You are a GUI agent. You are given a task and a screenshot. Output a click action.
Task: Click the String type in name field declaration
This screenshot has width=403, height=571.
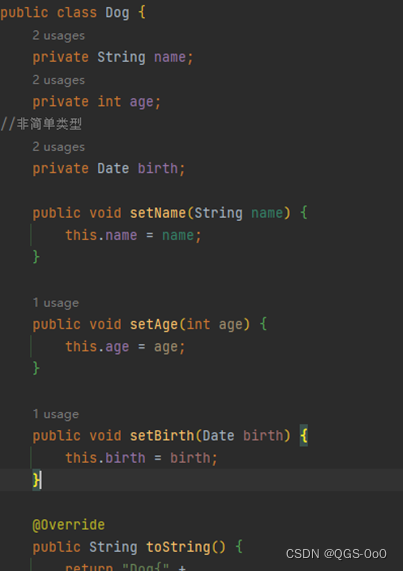click(121, 58)
